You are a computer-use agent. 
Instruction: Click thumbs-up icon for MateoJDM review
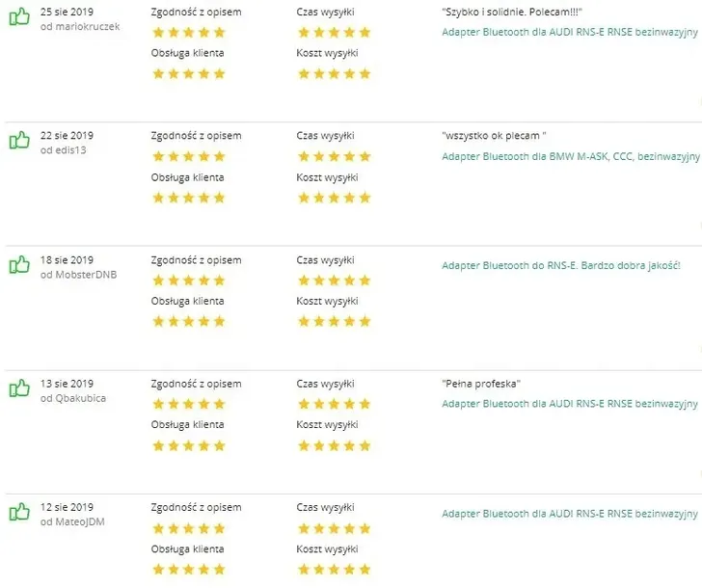click(19, 512)
